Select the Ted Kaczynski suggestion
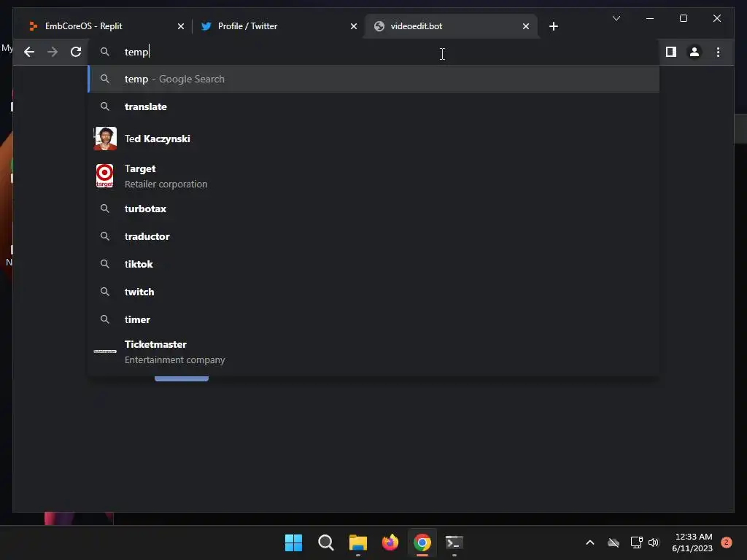Viewport: 747px width, 560px height. (x=374, y=139)
